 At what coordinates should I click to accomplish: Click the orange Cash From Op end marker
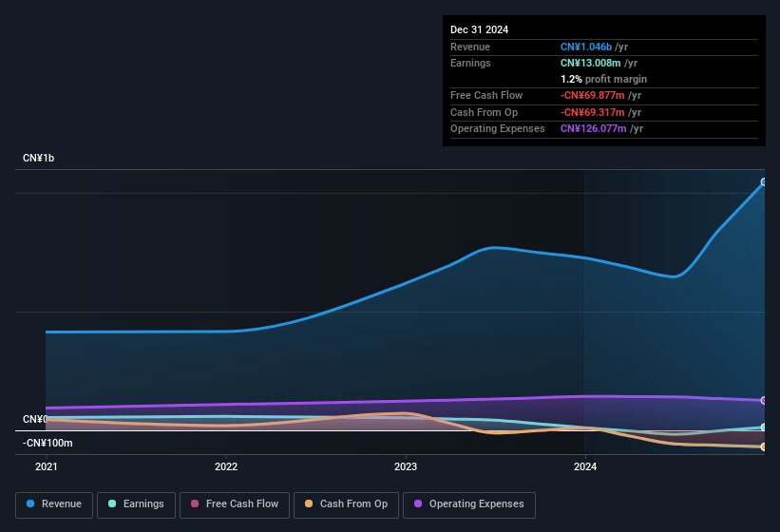[764, 447]
